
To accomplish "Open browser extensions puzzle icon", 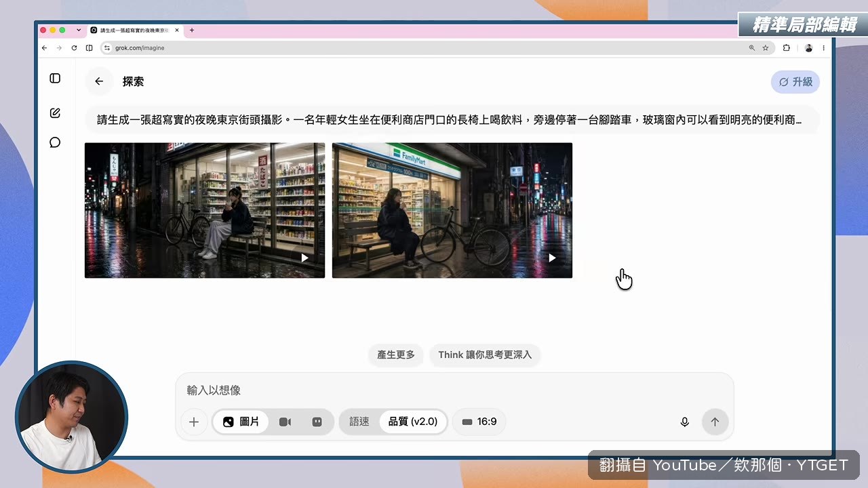I will pyautogui.click(x=787, y=48).
